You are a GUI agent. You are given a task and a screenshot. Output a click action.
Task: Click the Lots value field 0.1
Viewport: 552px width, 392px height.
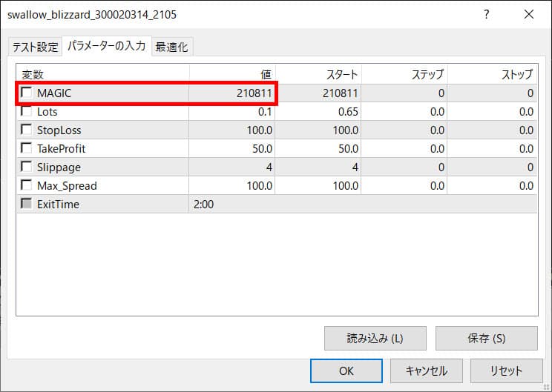click(x=232, y=112)
